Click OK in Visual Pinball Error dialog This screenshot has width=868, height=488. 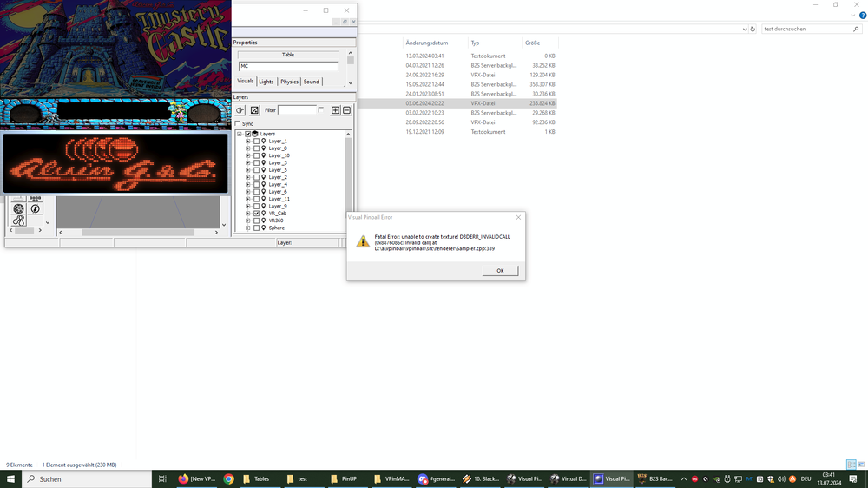tap(500, 270)
